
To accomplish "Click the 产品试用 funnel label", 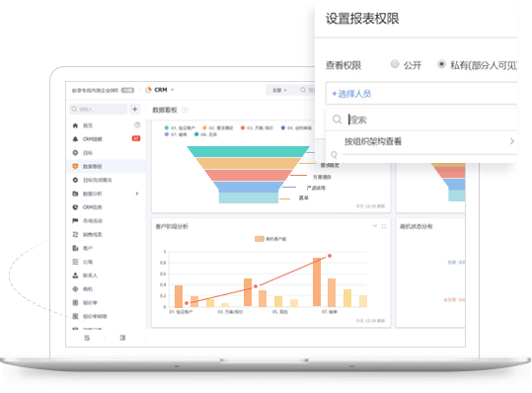I will tap(316, 188).
